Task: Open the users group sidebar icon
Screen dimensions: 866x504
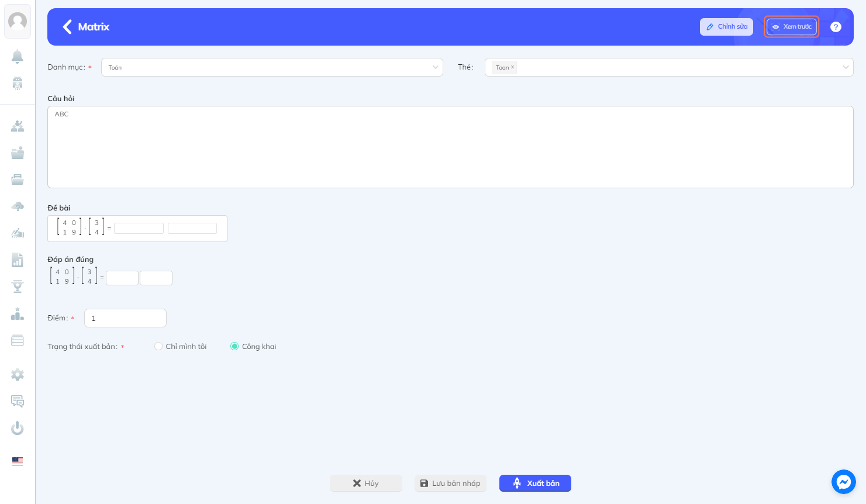Action: tap(18, 126)
